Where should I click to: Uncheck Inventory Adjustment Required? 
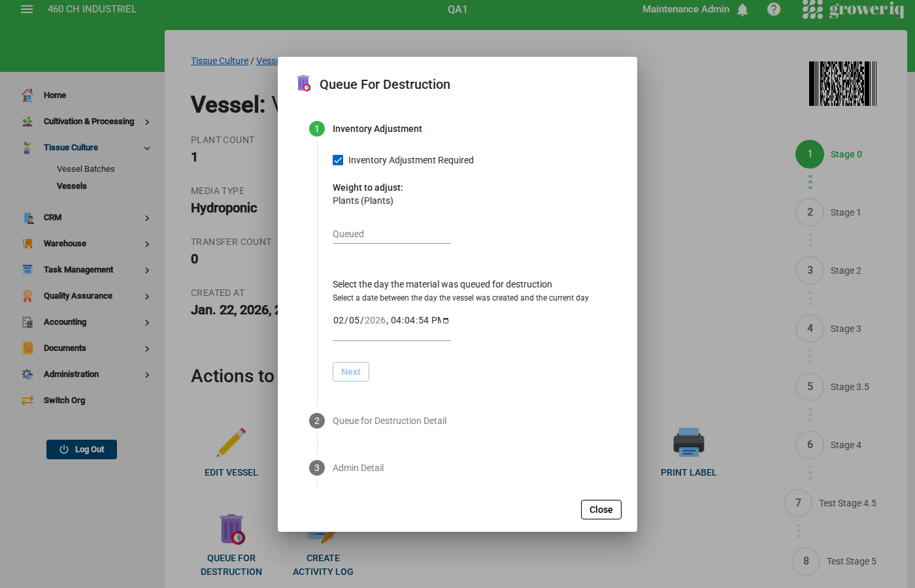(x=338, y=159)
